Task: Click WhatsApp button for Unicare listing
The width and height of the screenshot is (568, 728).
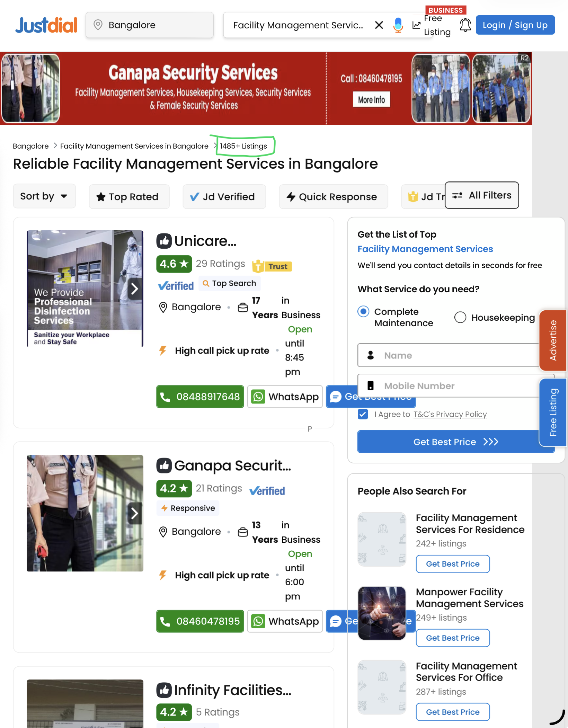Action: (285, 397)
